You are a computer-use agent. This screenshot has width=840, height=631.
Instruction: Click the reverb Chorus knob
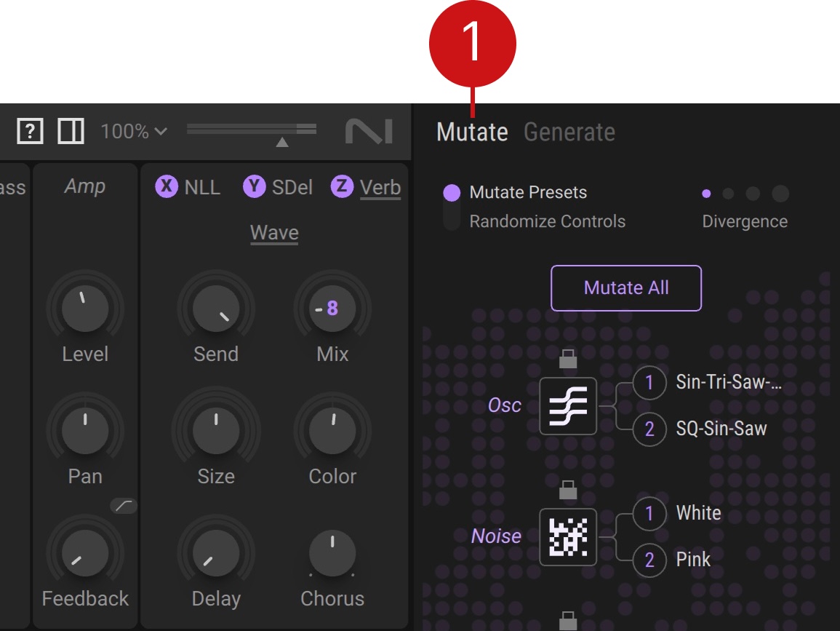tap(332, 553)
